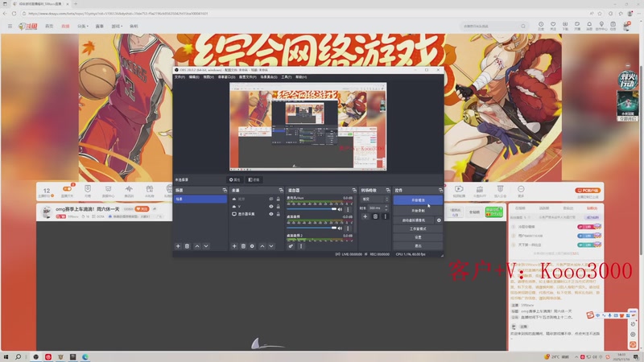This screenshot has width=644, height=362.
Task: Open virtual camera settings gear
Action: click(439, 220)
